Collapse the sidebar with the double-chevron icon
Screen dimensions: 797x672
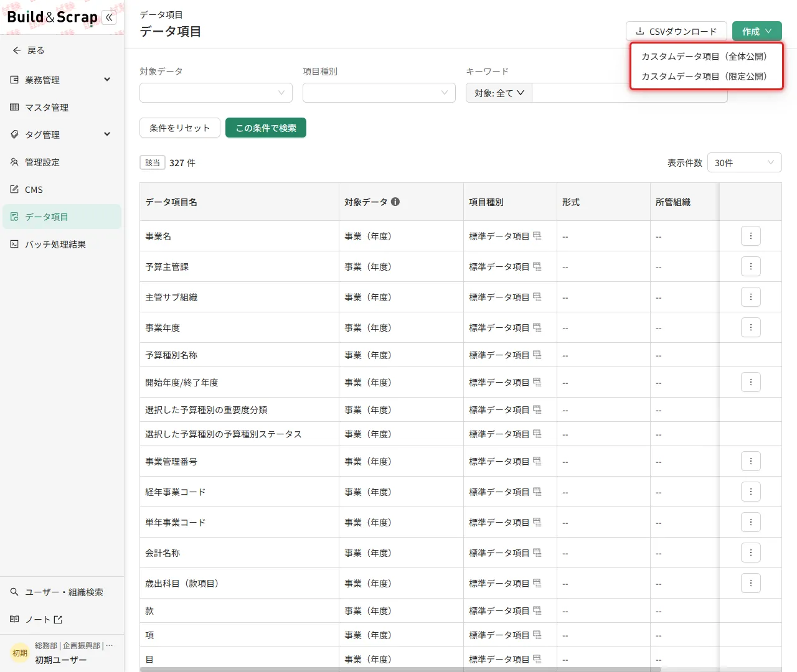pos(109,17)
